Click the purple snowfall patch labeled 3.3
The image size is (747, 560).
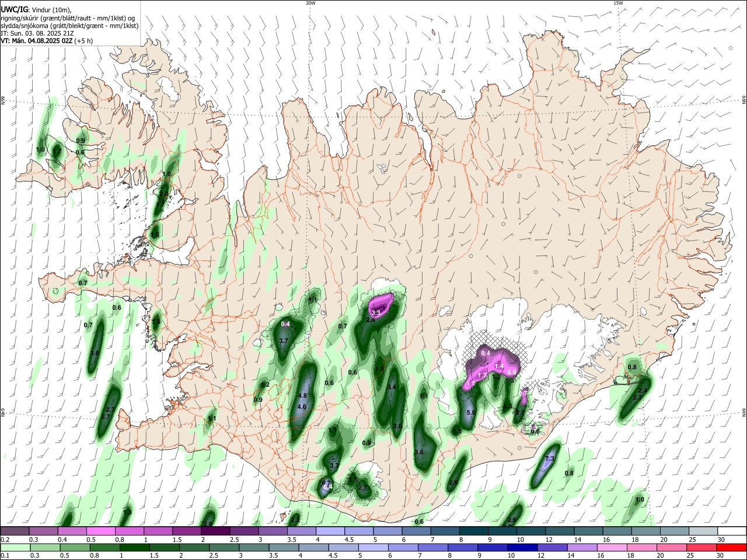(382, 306)
